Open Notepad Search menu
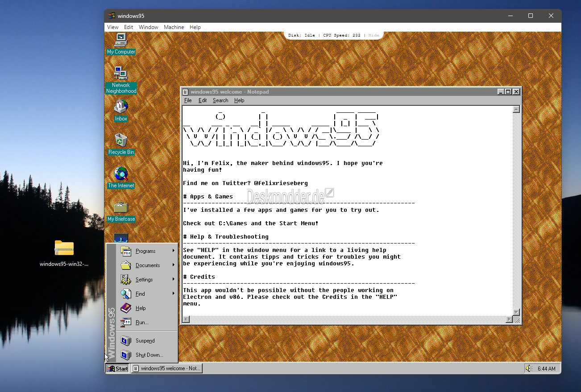 point(220,100)
